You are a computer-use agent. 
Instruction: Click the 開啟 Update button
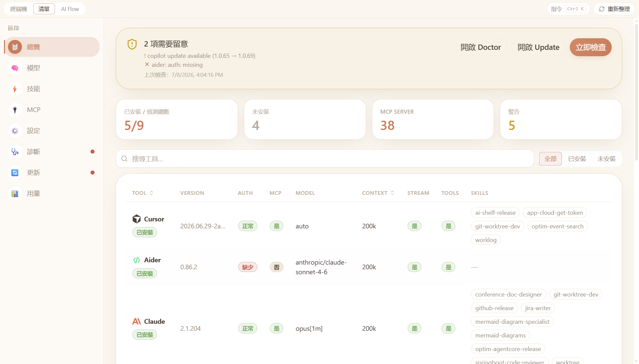point(538,47)
